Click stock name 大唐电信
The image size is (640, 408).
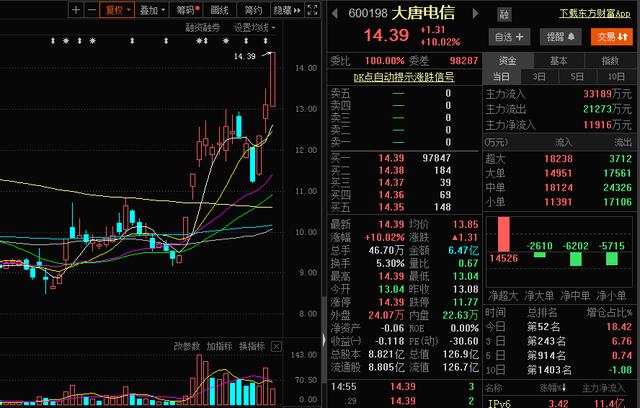click(423, 13)
